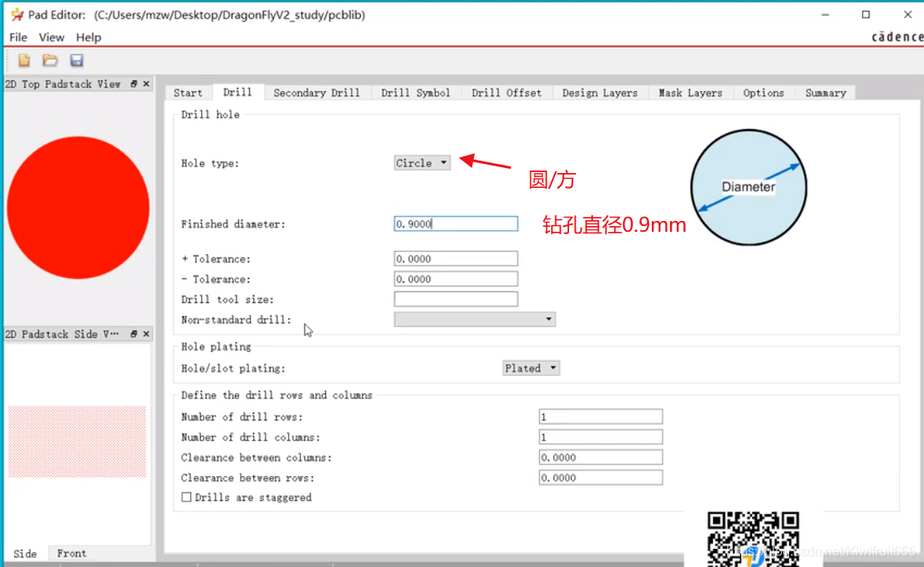Click the Save disk toolbar icon
924x567 pixels.
point(77,60)
